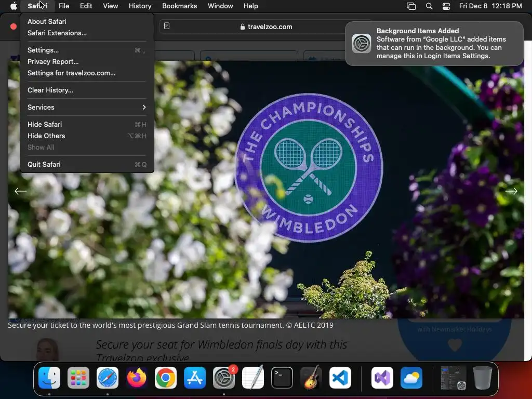532x399 pixels.
Task: Click the travelzoo.com address field
Action: (267, 26)
